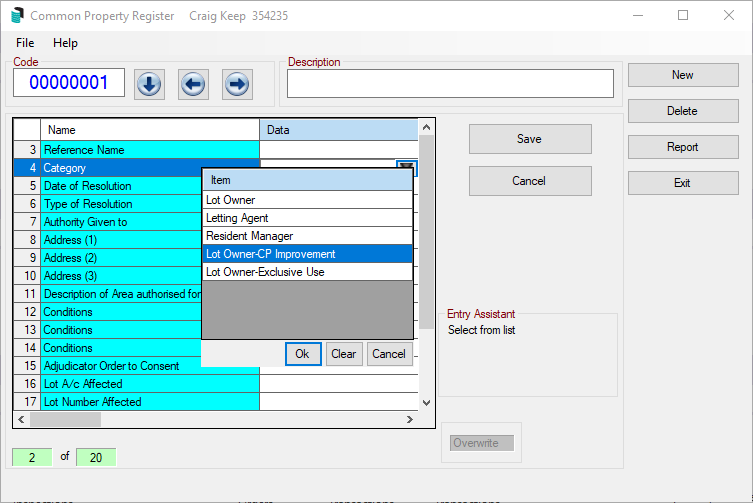The image size is (753, 503).
Task: Maximize the Common Property Register window
Action: click(683, 15)
